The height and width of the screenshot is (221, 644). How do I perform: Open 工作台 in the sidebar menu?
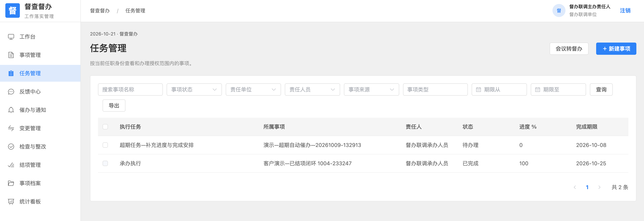pos(40,37)
